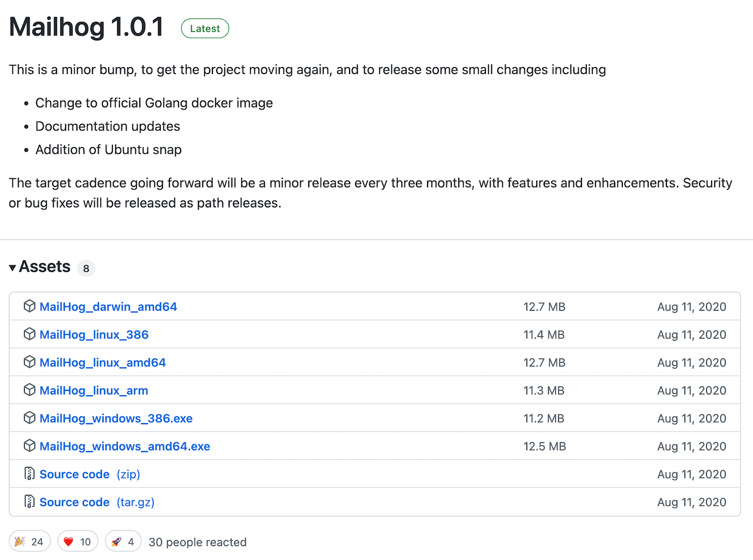Open the Source code (tar.gz) link

point(74,502)
